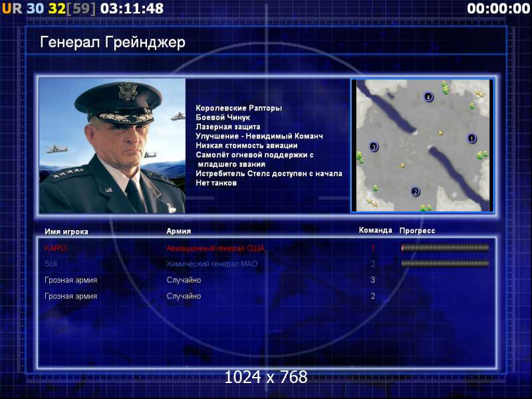Click the airplane icon in minimap top-right corner
This screenshot has height=399, width=532.
(479, 93)
